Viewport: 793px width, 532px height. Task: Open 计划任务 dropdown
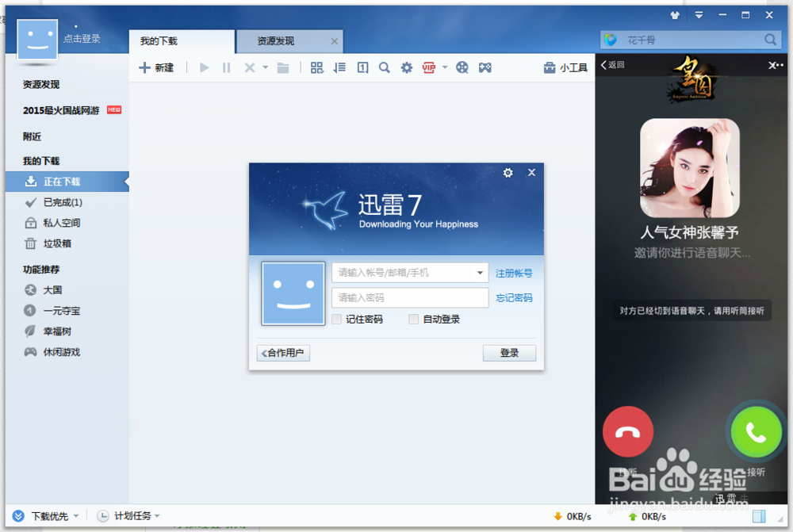click(x=128, y=516)
